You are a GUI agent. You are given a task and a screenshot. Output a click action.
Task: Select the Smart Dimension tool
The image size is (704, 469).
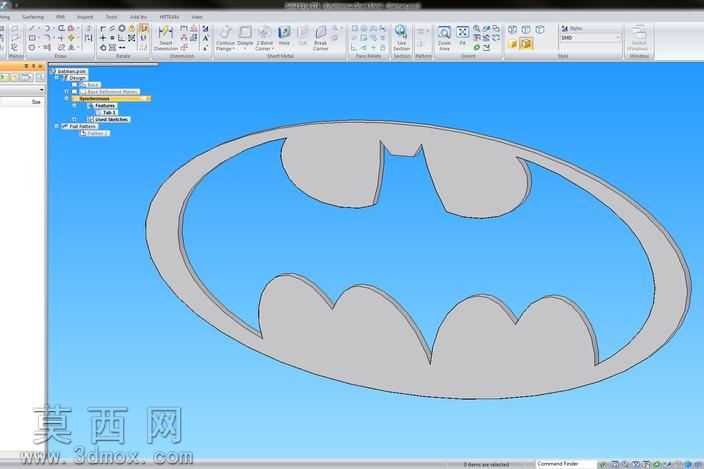(x=166, y=38)
